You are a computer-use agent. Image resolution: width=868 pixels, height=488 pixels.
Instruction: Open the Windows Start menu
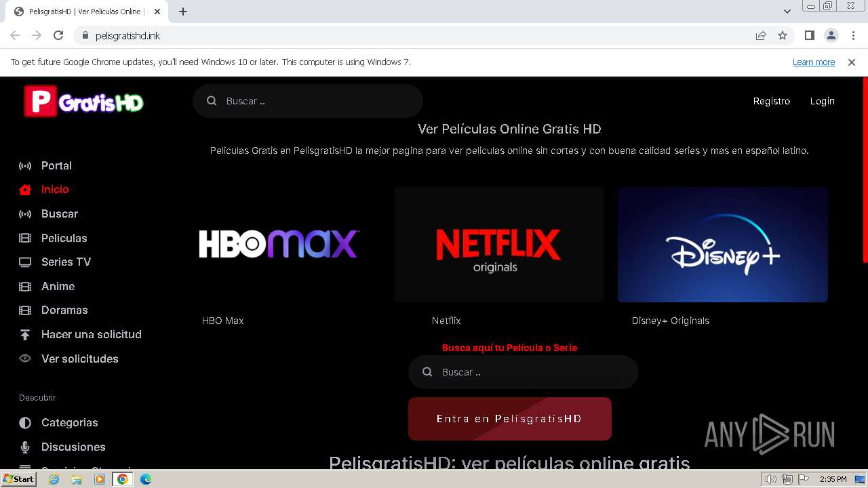[19, 479]
